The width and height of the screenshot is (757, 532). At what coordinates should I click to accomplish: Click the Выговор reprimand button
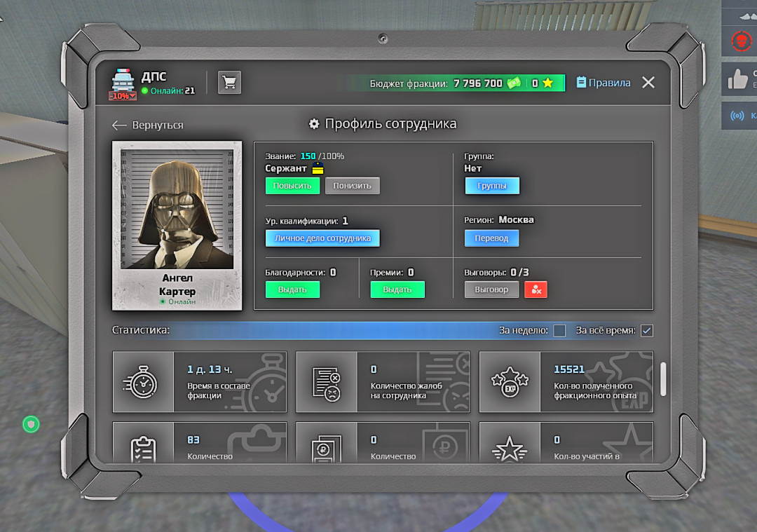coord(491,289)
